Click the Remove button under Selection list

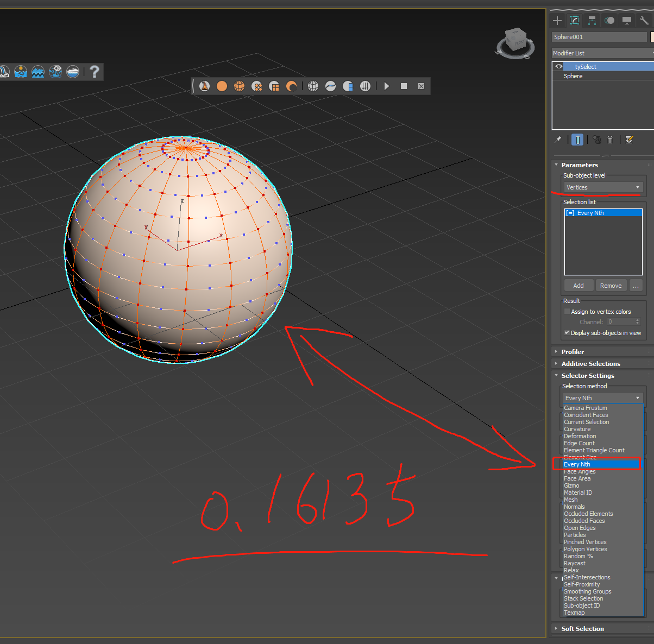[611, 286]
